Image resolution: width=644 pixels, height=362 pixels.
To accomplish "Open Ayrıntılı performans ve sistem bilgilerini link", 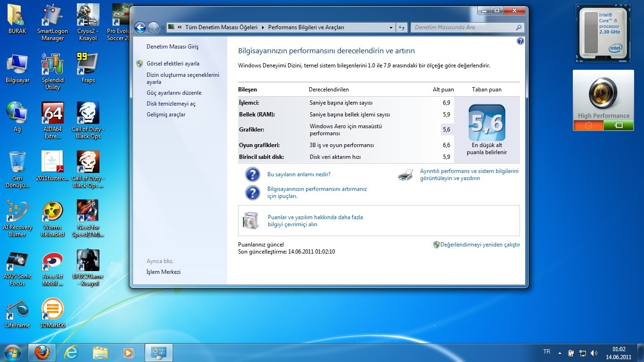I will (x=469, y=175).
